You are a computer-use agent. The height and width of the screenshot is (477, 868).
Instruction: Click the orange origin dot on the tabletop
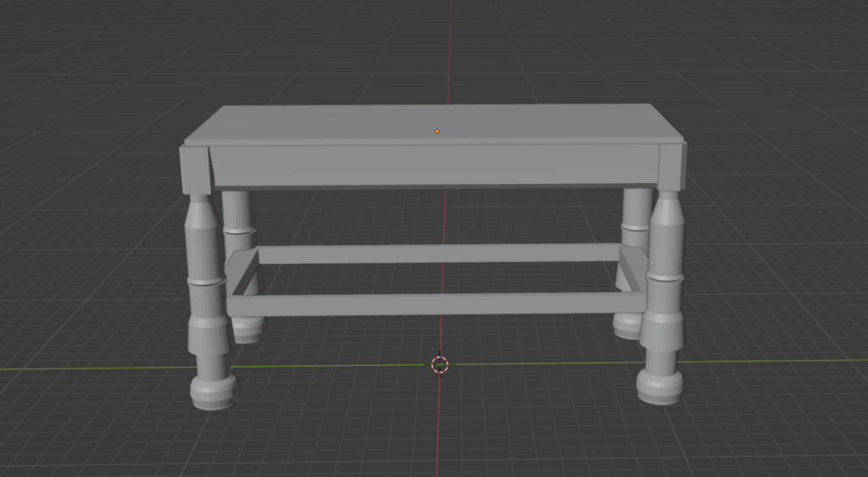437,131
